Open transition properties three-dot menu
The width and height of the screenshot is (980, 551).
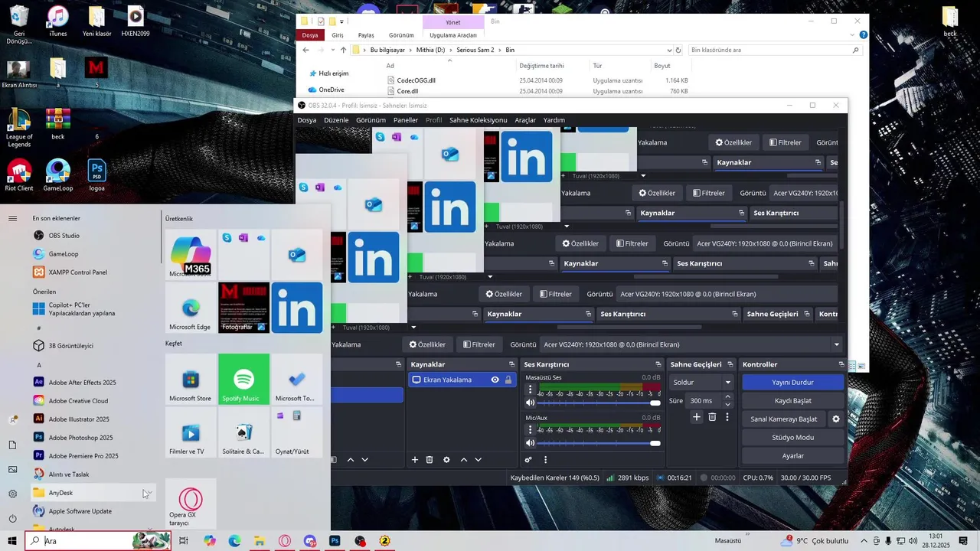[727, 417]
